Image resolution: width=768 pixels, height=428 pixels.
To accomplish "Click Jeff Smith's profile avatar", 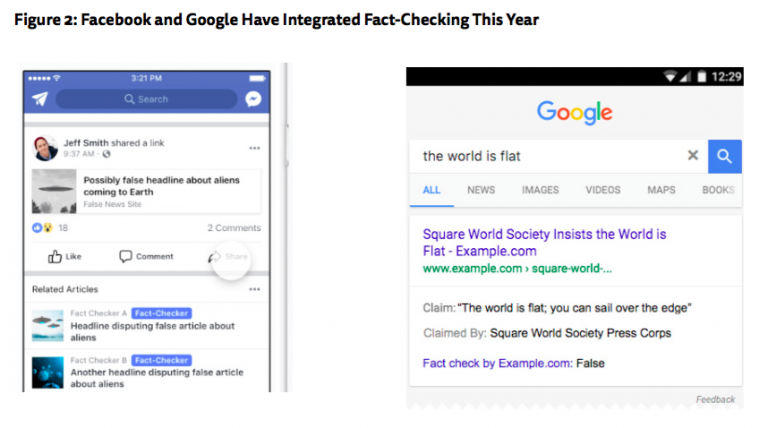I will pyautogui.click(x=45, y=147).
